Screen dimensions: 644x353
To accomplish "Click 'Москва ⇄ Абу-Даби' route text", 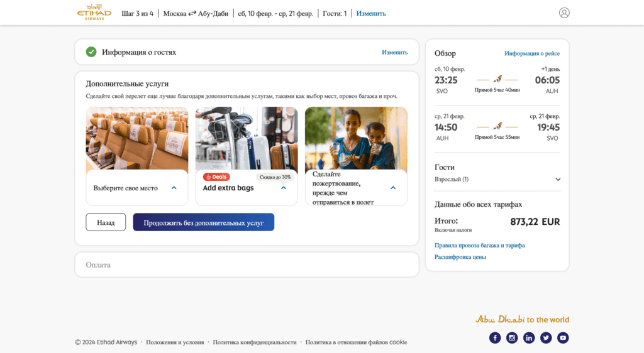I will (196, 14).
